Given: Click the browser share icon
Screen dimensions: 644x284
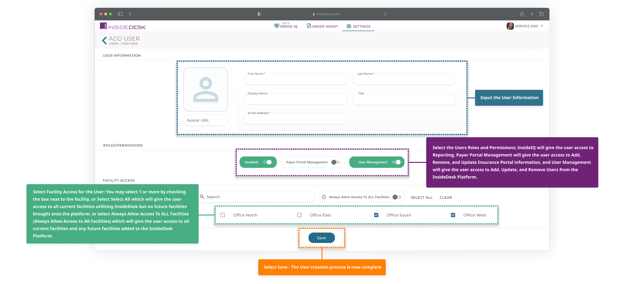Looking at the screenshot, I should 522,14.
